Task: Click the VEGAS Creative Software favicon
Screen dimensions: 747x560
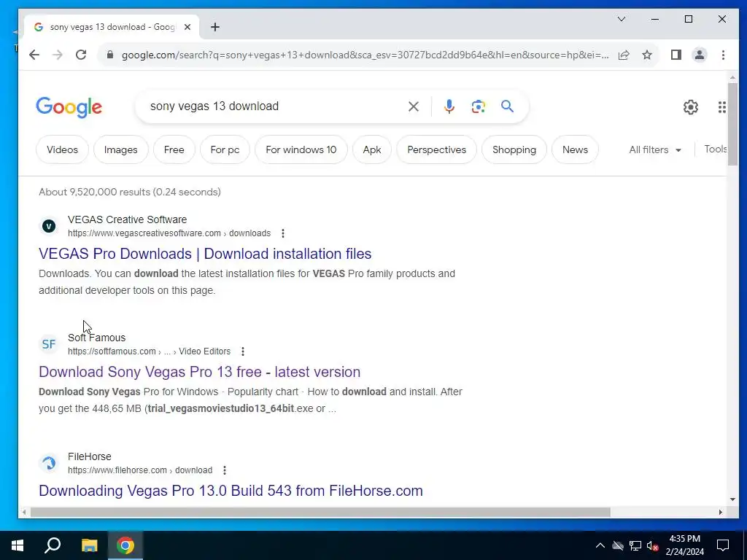Action: pos(49,226)
